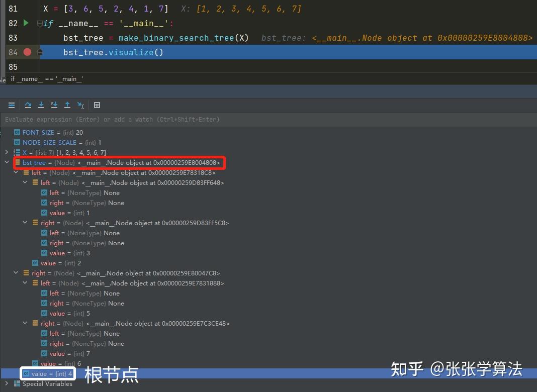Toggle the fold arrow beside the if statement

[40, 23]
